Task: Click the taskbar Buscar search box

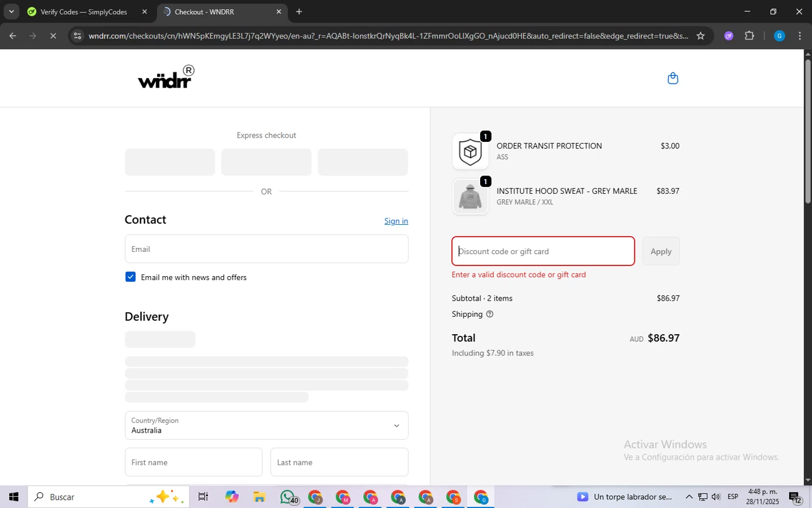Action: tap(108, 497)
